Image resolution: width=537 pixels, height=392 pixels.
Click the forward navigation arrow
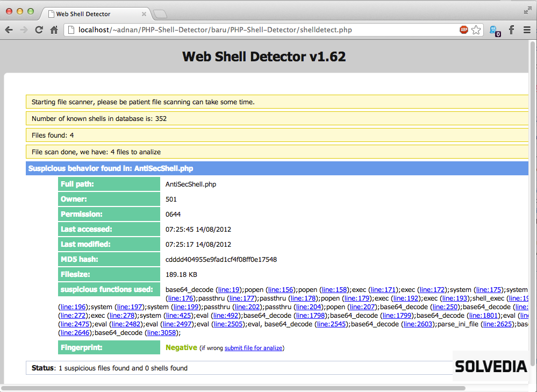click(x=24, y=30)
